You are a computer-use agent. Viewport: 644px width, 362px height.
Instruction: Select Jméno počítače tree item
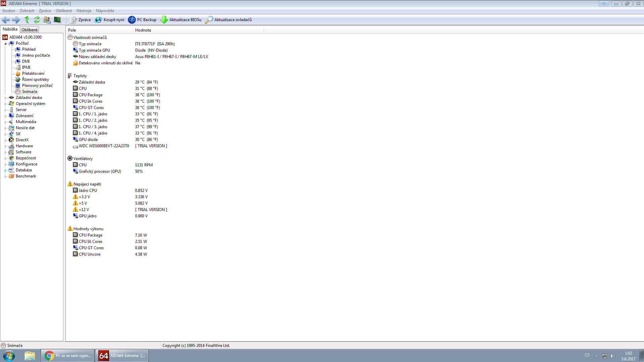coord(33,55)
